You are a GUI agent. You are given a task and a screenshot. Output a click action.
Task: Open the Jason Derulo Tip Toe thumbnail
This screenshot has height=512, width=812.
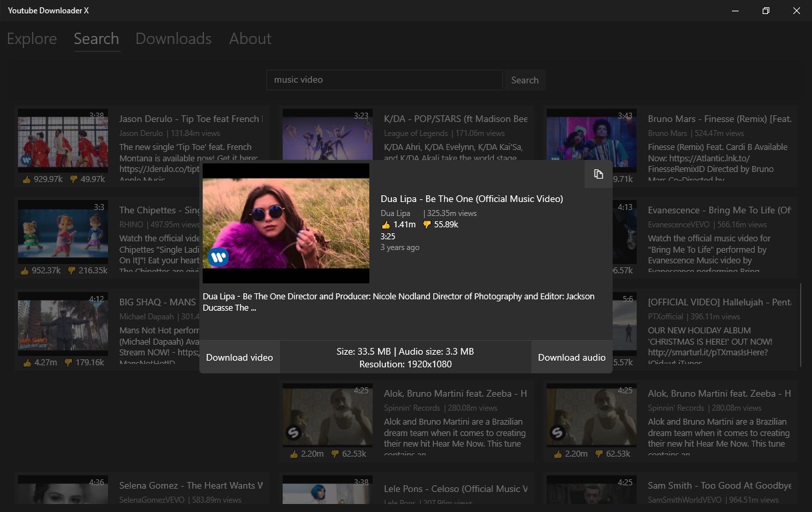tap(63, 141)
